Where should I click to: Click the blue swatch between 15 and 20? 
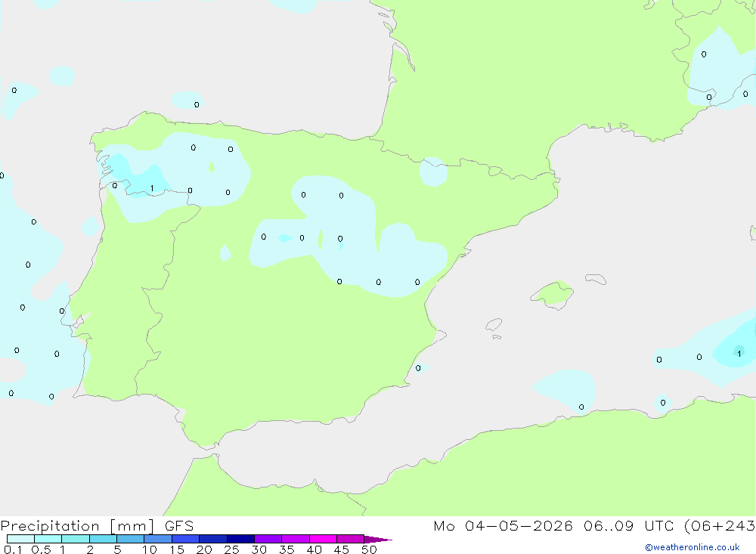pyautogui.click(x=186, y=539)
